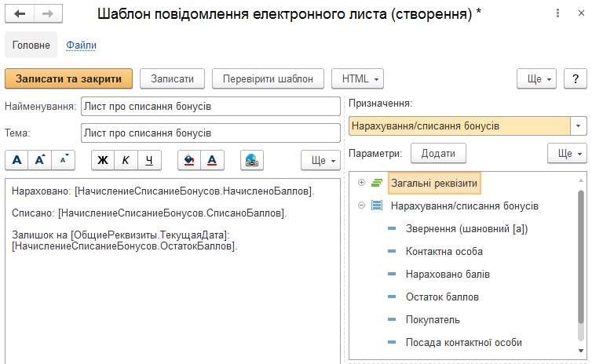Click the dash icon beside Покупатель
Viewport: 592px width, 364px height.
pos(392,319)
